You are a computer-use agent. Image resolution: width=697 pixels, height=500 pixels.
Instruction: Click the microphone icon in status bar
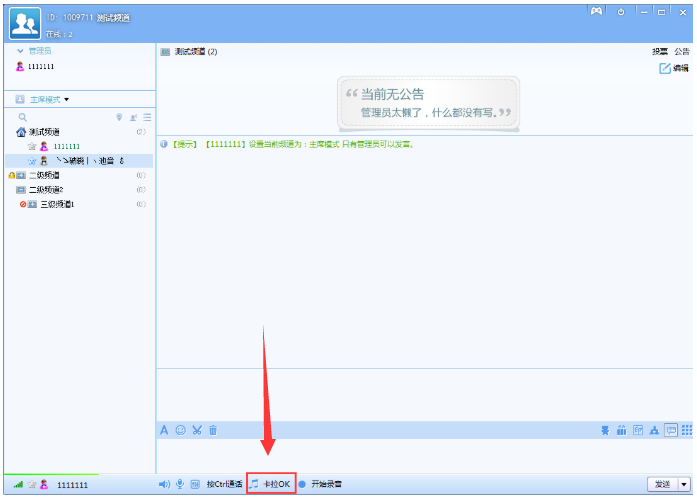pyautogui.click(x=179, y=484)
